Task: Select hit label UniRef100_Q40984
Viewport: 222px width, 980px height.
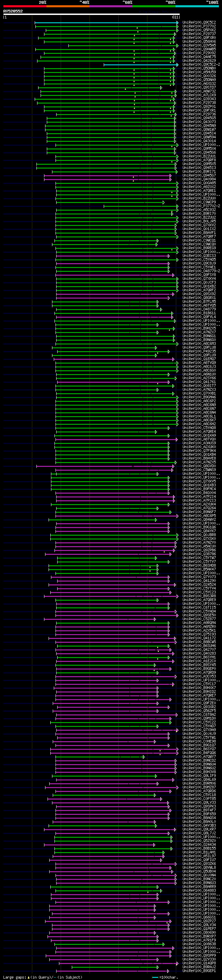Action: [199, 179]
